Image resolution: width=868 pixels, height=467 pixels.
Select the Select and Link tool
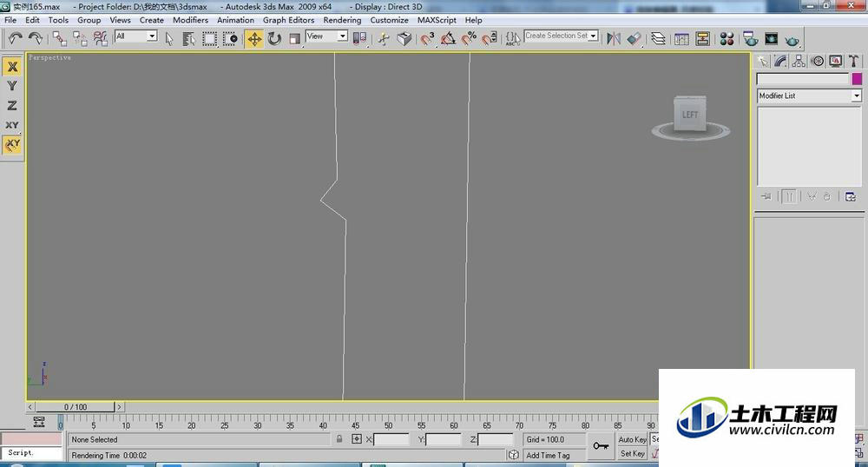click(60, 38)
